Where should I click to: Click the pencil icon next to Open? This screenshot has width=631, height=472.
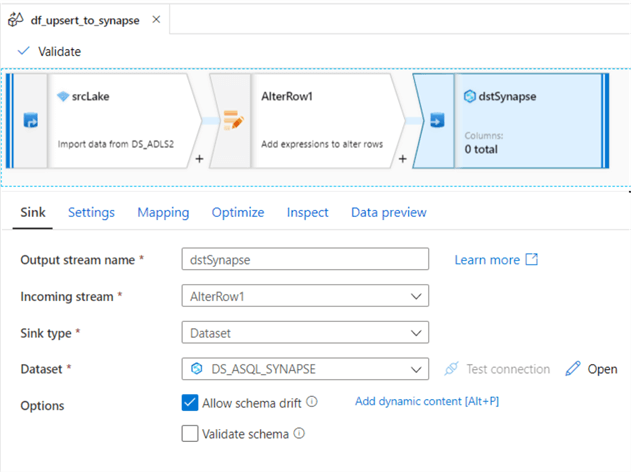pos(573,369)
